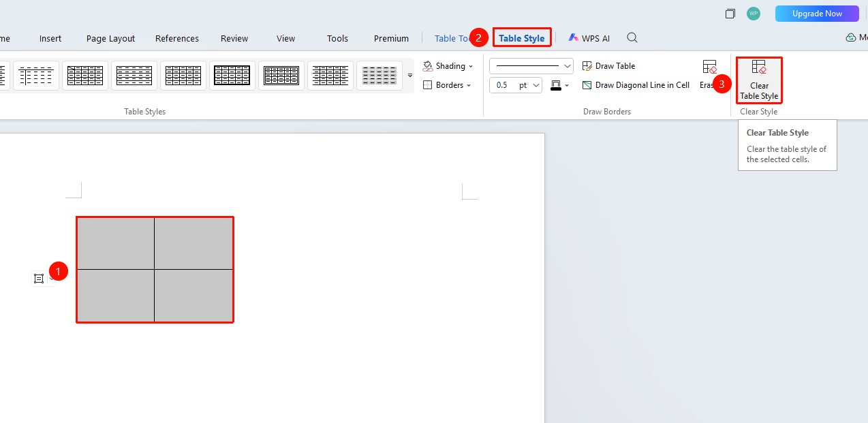Image resolution: width=868 pixels, height=423 pixels.
Task: Click the search magnifier icon
Action: (x=632, y=37)
